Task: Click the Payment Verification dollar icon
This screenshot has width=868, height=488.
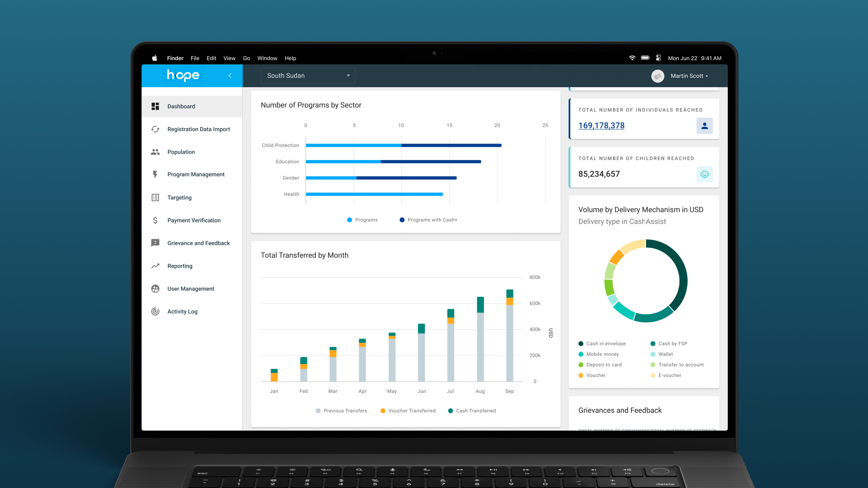Action: (155, 220)
